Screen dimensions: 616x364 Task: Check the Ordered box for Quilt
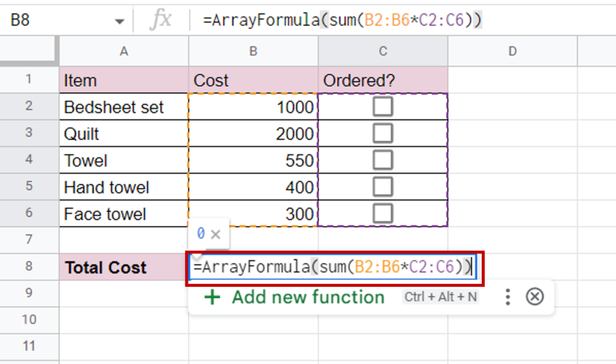click(383, 134)
